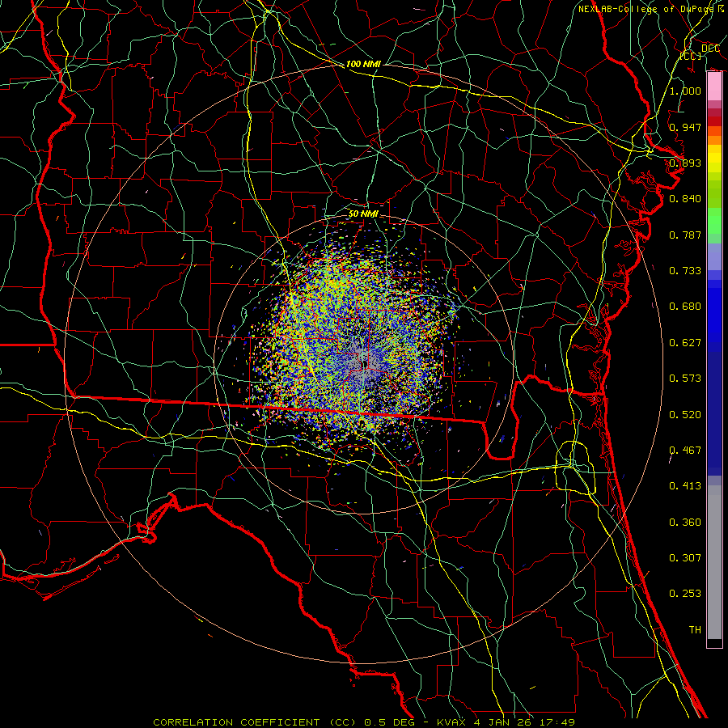
Task: Click the 0.413 legend value
Action: pyautogui.click(x=685, y=486)
